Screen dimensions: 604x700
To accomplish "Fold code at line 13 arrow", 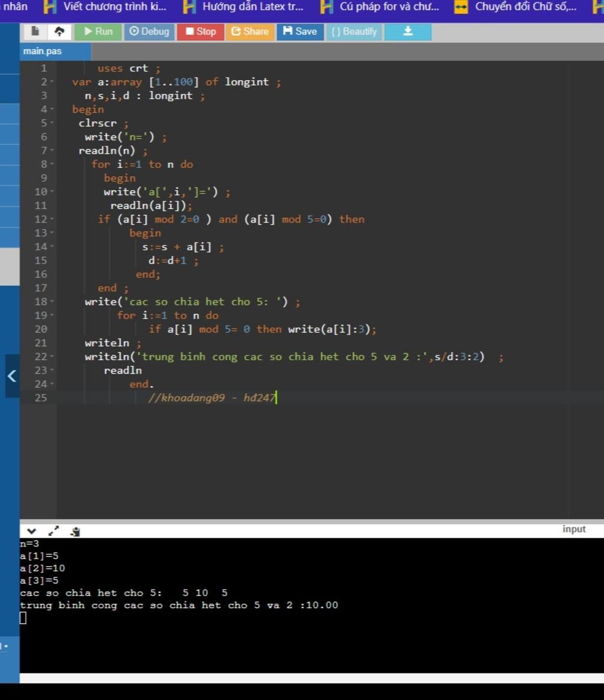I will click(x=52, y=233).
